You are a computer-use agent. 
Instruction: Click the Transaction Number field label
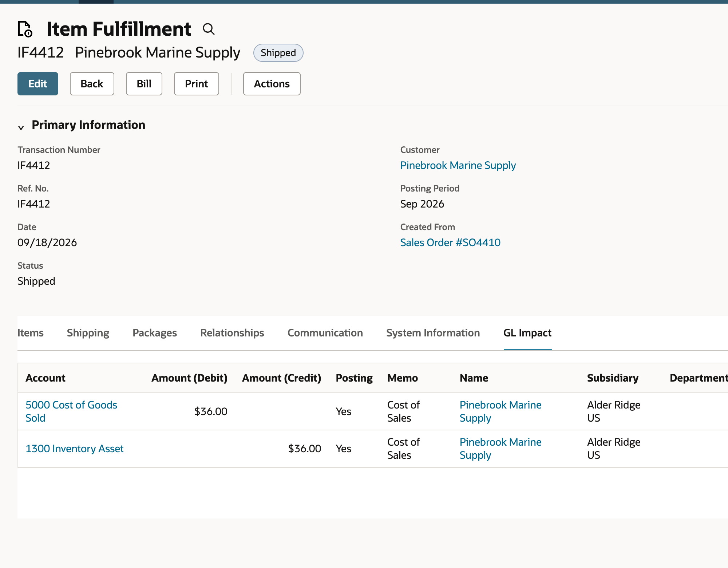pos(59,150)
